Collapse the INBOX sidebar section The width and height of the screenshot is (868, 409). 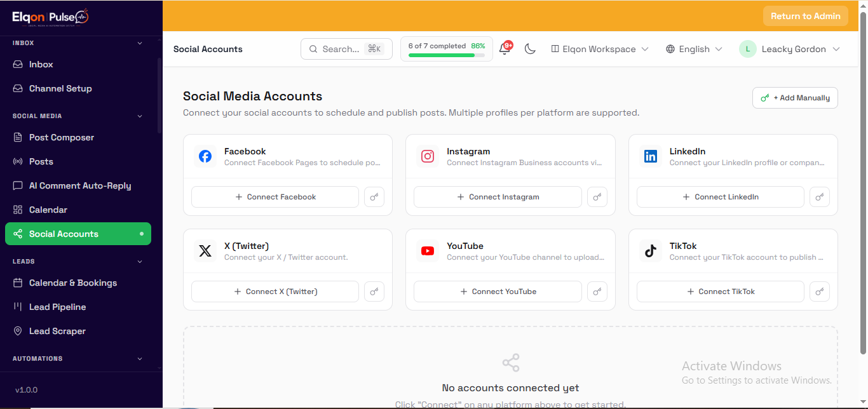click(140, 43)
